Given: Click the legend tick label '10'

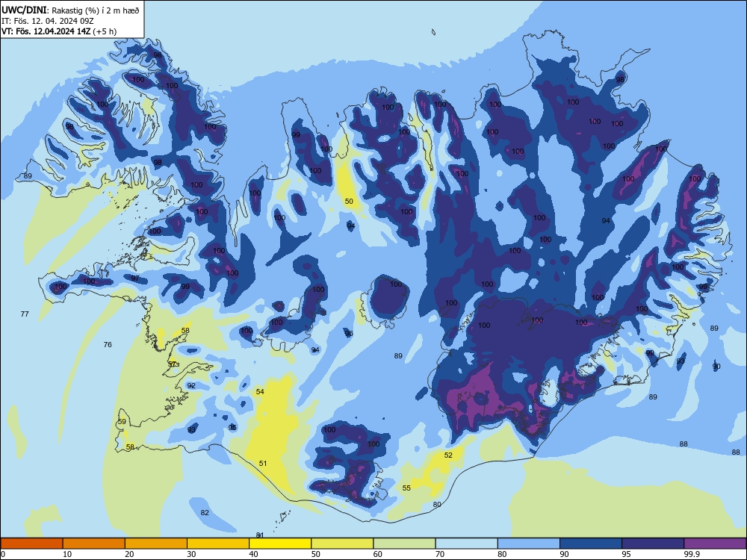Looking at the screenshot, I should [x=67, y=554].
